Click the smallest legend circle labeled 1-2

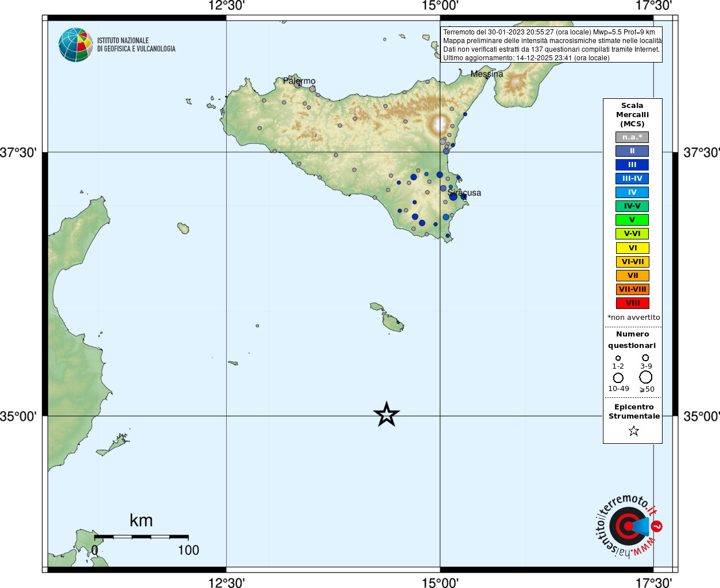click(x=618, y=358)
